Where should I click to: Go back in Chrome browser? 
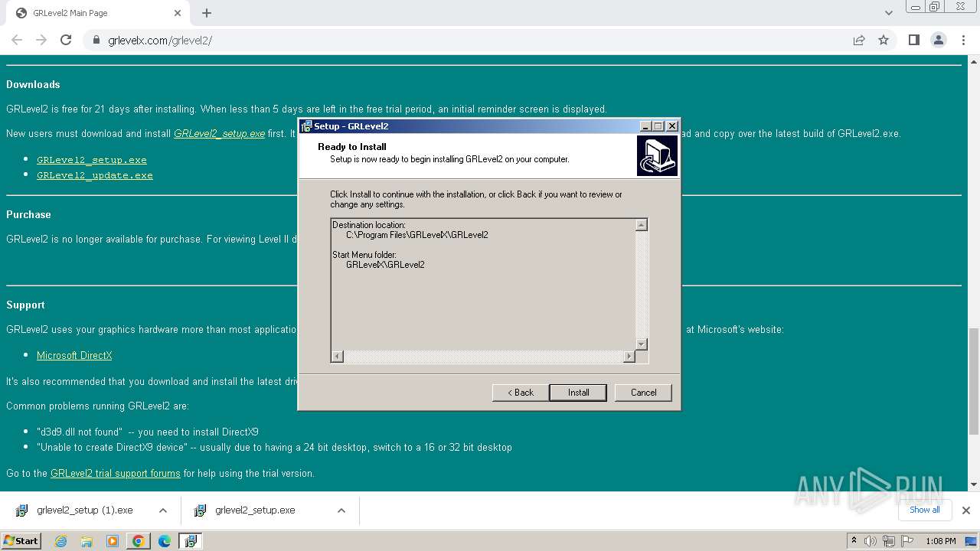click(x=17, y=40)
